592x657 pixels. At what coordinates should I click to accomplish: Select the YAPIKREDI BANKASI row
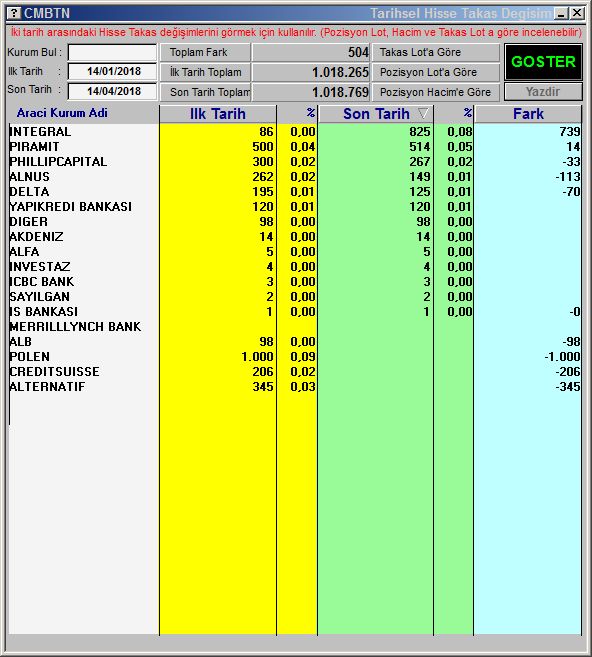coord(70,207)
